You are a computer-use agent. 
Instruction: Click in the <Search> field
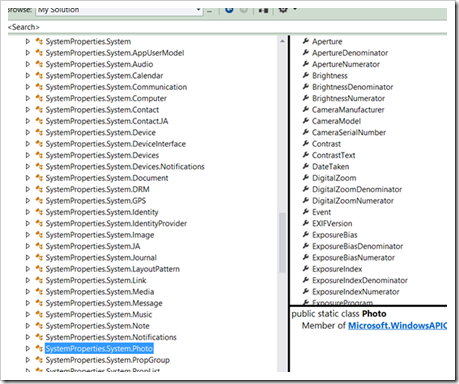point(227,27)
